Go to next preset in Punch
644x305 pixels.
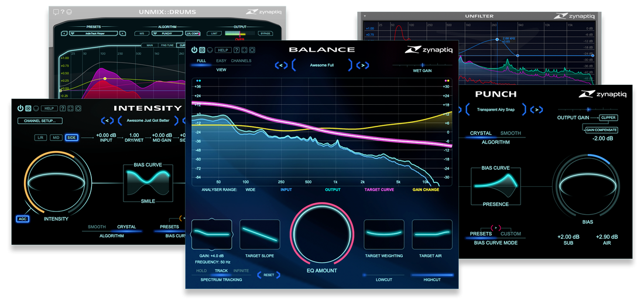536,109
